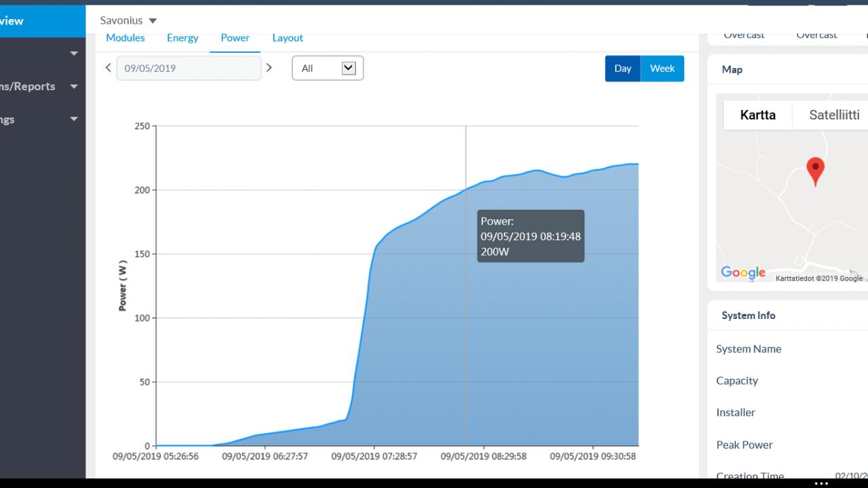Click the 200W power tooltip
Screen dimensions: 868x488
[531, 236]
